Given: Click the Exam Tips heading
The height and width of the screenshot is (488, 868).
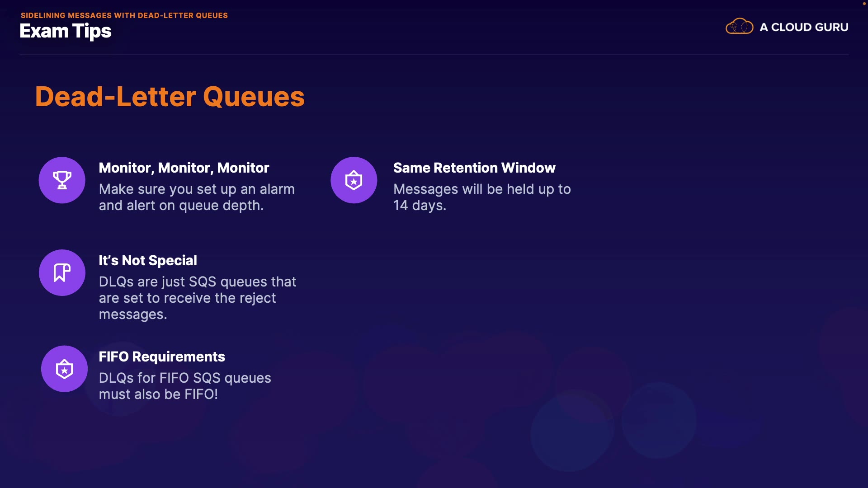Looking at the screenshot, I should click(66, 31).
